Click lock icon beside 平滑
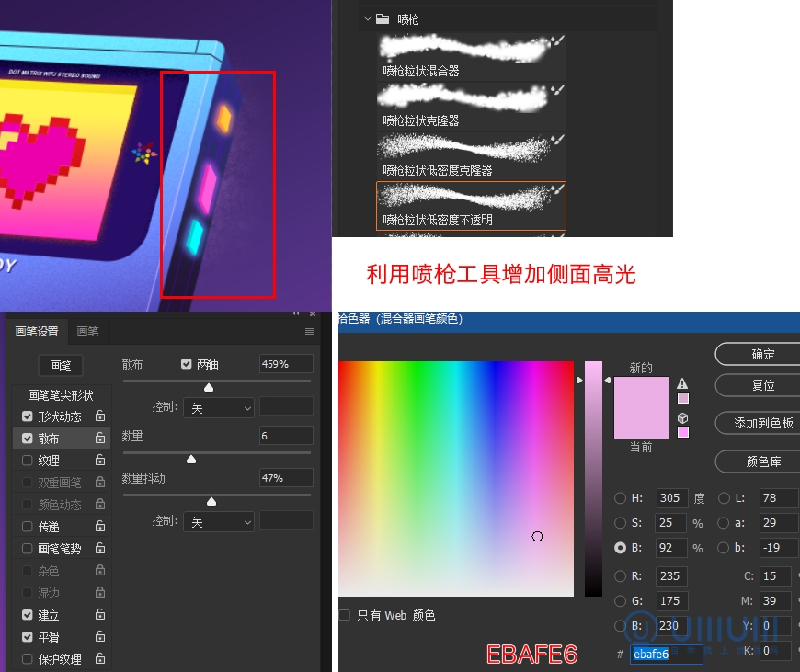The height and width of the screenshot is (672, 800). 100,636
